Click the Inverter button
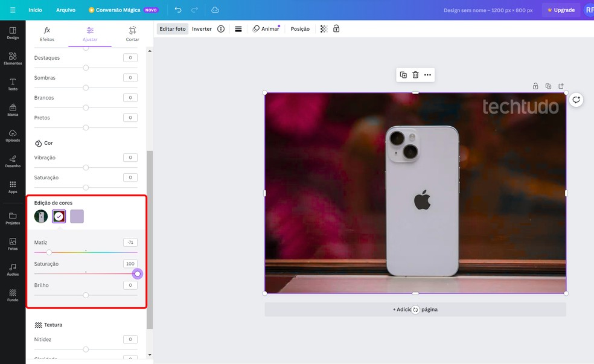 tap(202, 29)
